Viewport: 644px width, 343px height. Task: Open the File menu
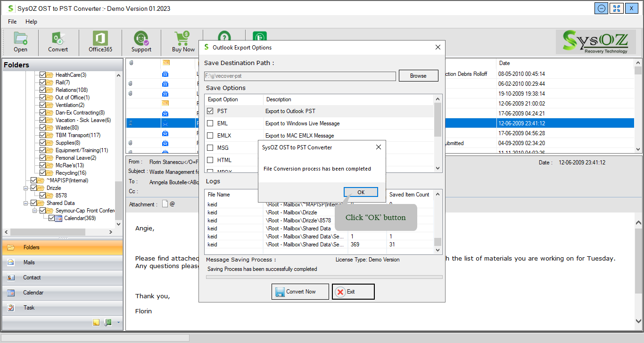tap(12, 22)
